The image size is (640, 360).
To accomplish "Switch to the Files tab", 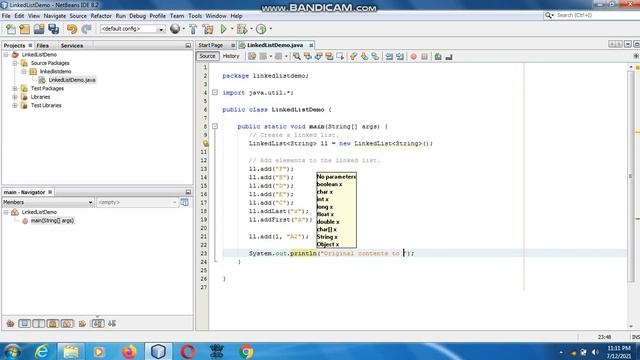I will pyautogui.click(x=42, y=46).
